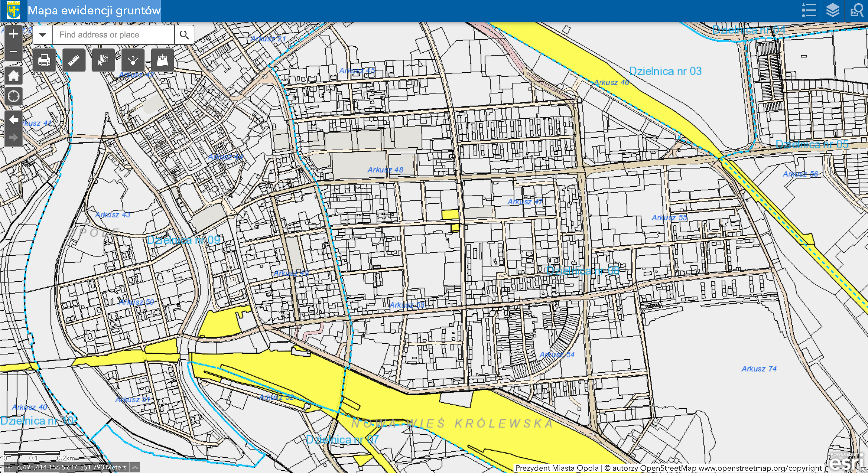Select the Measurement ruler tool
This screenshot has height=473, width=868.
74,60
